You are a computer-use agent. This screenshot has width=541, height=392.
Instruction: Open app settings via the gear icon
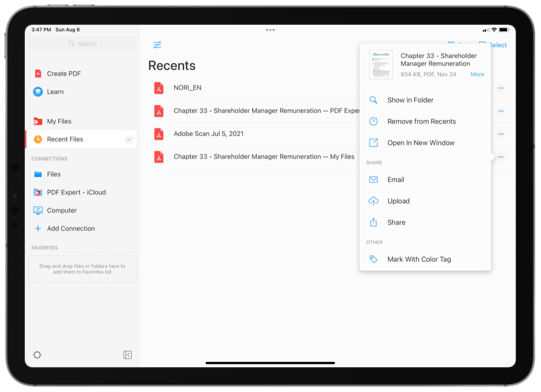tap(37, 355)
